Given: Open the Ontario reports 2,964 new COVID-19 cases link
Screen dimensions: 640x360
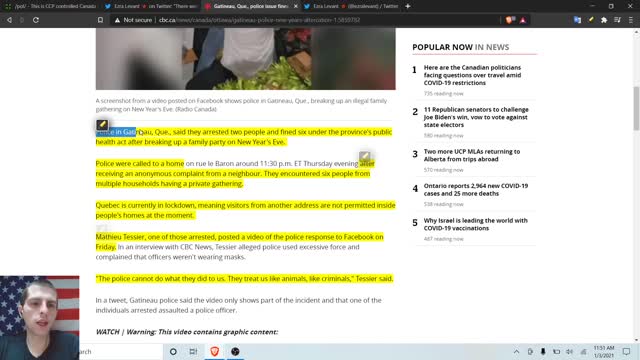Looking at the screenshot, I should (476, 189).
